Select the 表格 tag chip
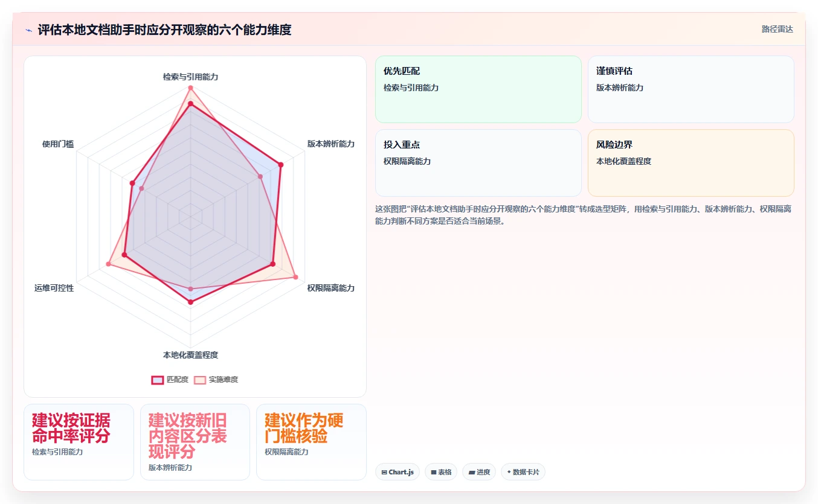 441,472
